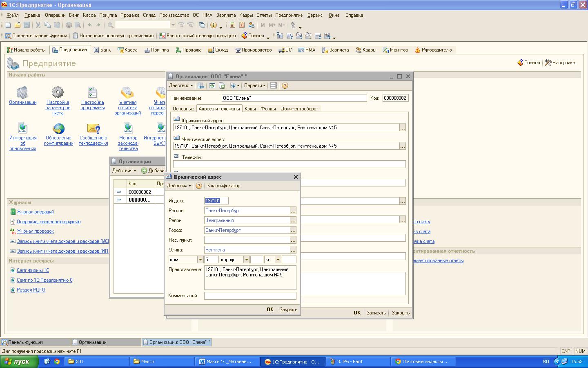Switch to the Банк panel tab
Image resolution: width=588 pixels, height=368 pixels.
102,50
